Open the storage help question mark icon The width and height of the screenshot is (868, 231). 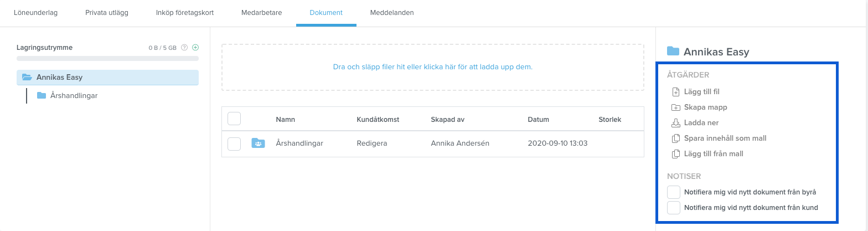point(184,48)
